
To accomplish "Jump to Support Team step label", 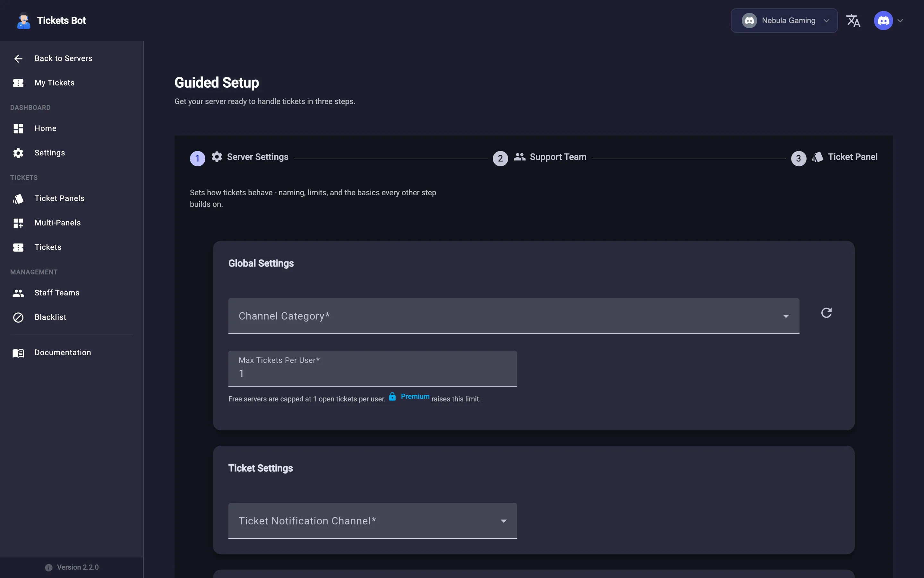I will pyautogui.click(x=558, y=157).
